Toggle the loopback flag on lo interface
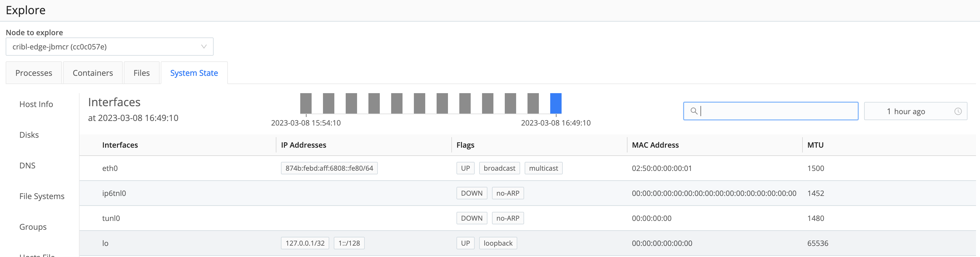The width and height of the screenshot is (980, 257). [498, 243]
